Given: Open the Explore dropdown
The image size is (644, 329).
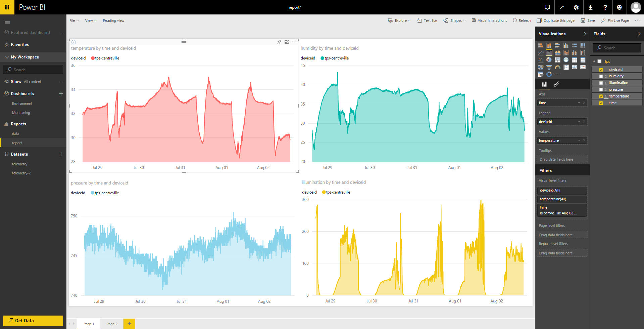Looking at the screenshot, I should (399, 20).
